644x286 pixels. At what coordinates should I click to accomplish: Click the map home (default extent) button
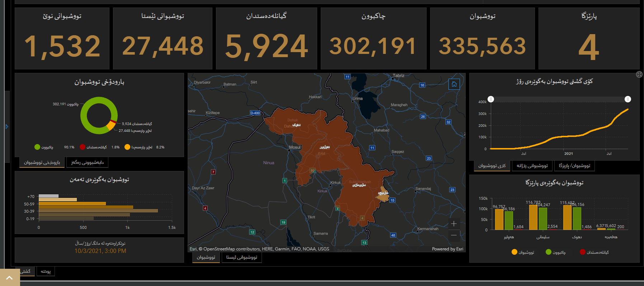coord(454,84)
